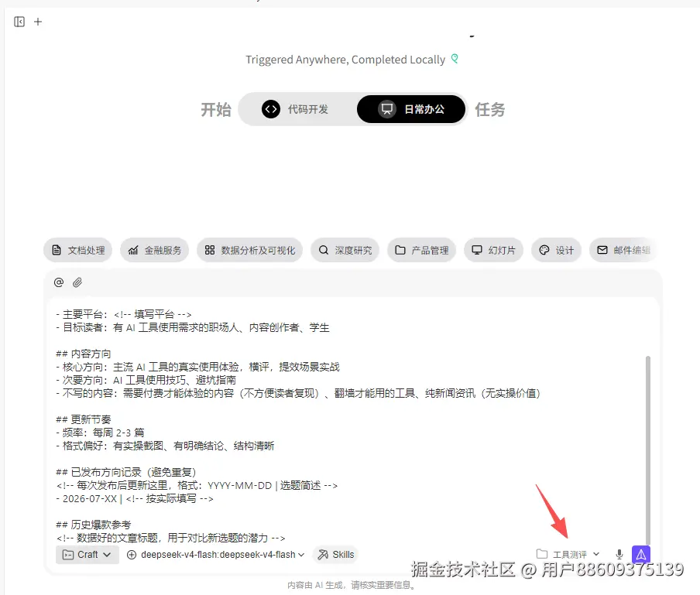The height and width of the screenshot is (595, 700).
Task: Click the line '- 频率：每周 2-3 篇'
Action: coord(100,433)
